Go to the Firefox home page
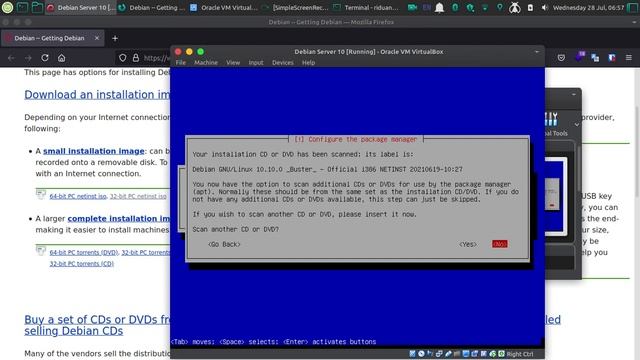This screenshot has height=360, width=640. click(61, 58)
